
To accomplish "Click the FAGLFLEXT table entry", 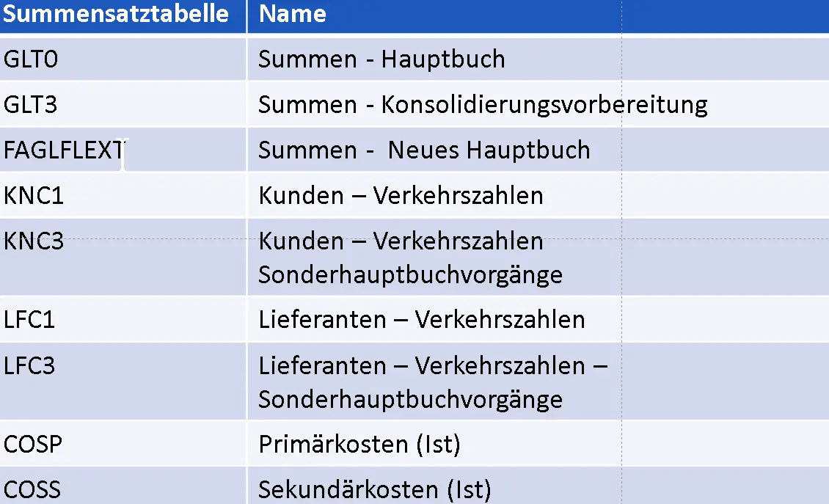I will tap(64, 150).
